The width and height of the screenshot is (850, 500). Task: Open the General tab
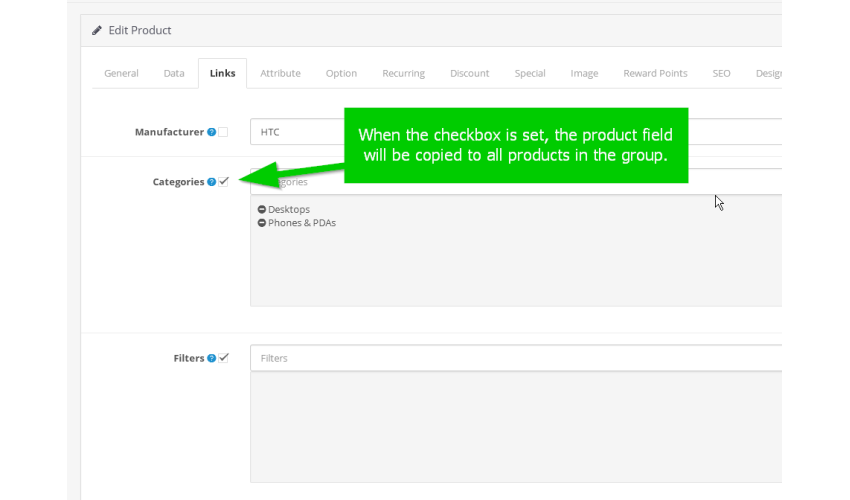[x=121, y=73]
